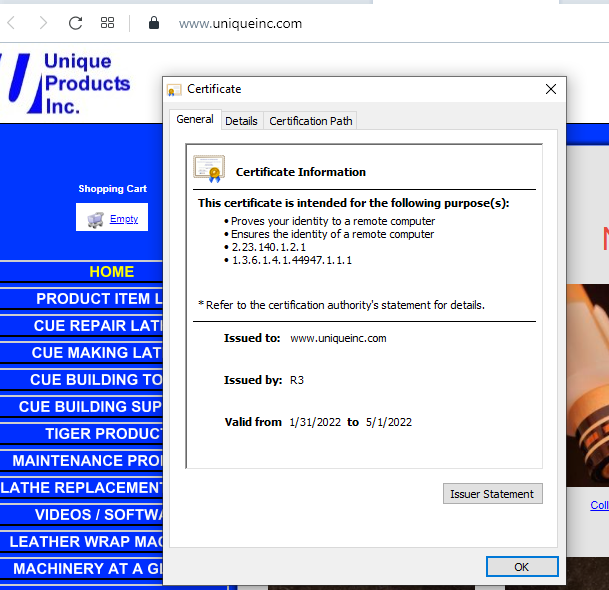Click the certification authority's statement note
609x590 pixels.
(x=341, y=305)
